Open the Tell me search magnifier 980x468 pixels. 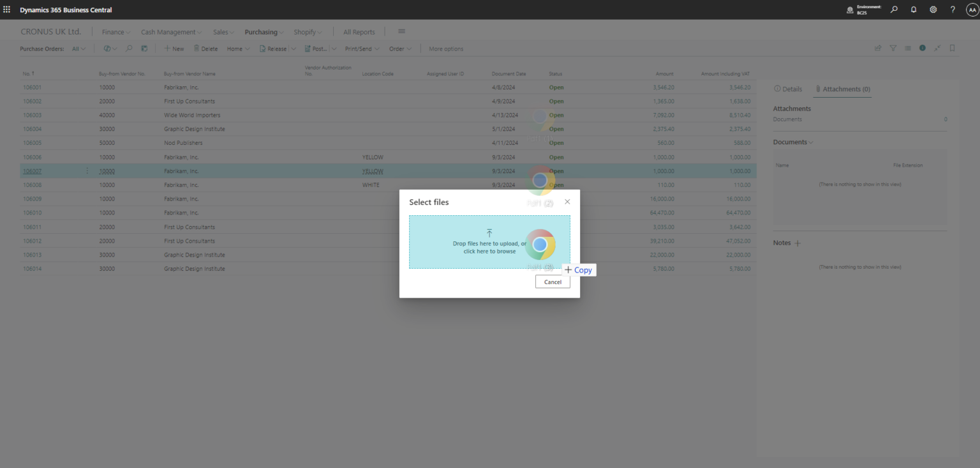pos(894,9)
